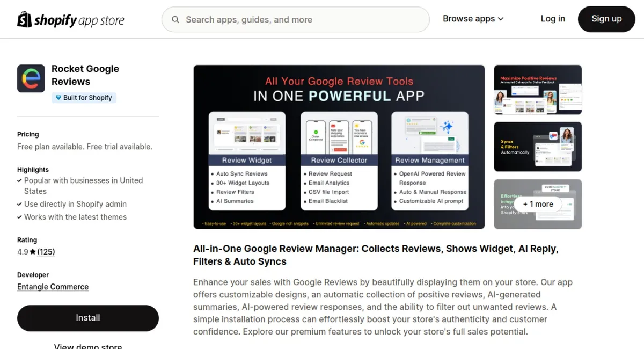Open the Maximize Positive Reviews thumbnail

(x=538, y=90)
